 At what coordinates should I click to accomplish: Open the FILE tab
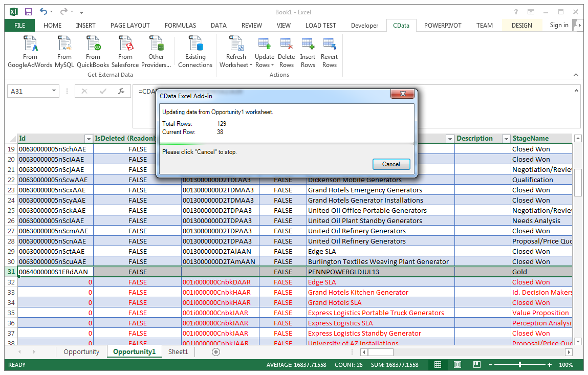(19, 26)
